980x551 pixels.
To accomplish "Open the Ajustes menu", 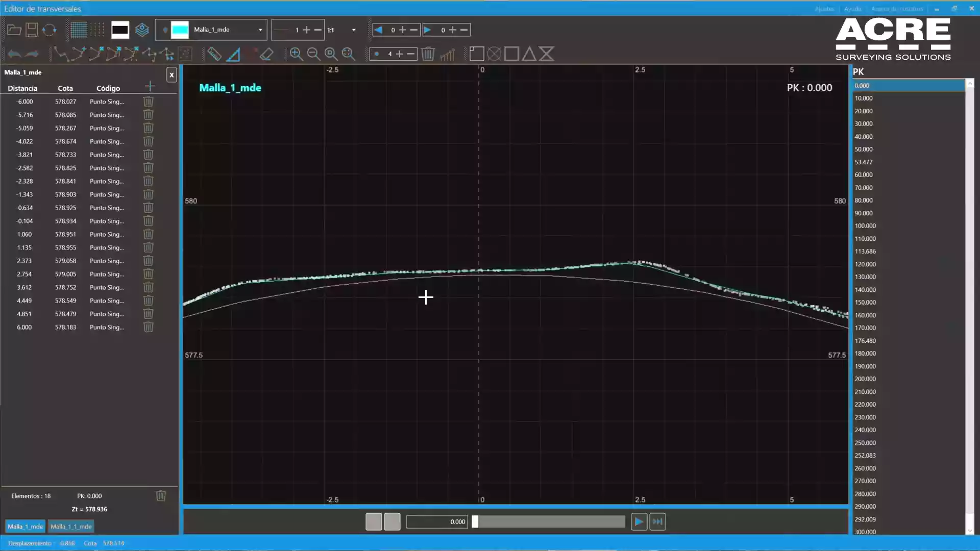I will [x=824, y=9].
